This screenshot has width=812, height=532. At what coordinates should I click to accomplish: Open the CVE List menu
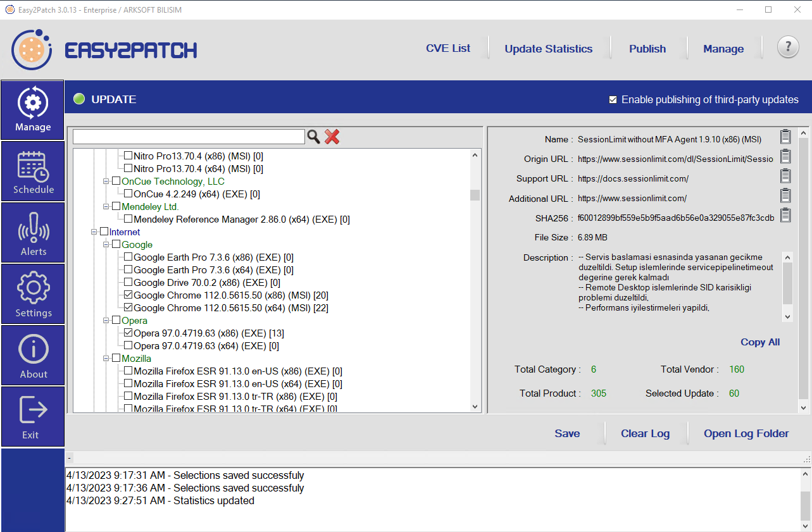[447, 49]
